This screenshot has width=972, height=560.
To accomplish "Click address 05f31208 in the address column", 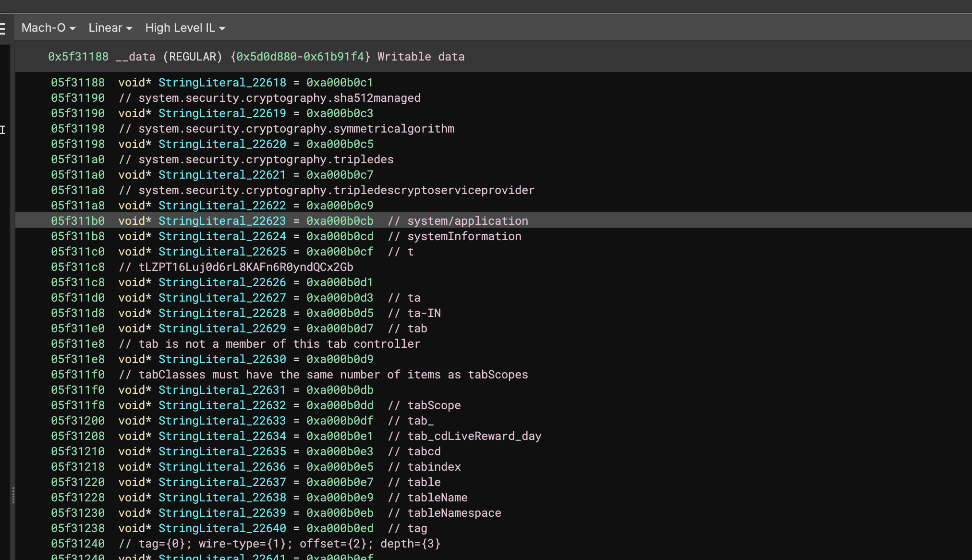I will (78, 436).
